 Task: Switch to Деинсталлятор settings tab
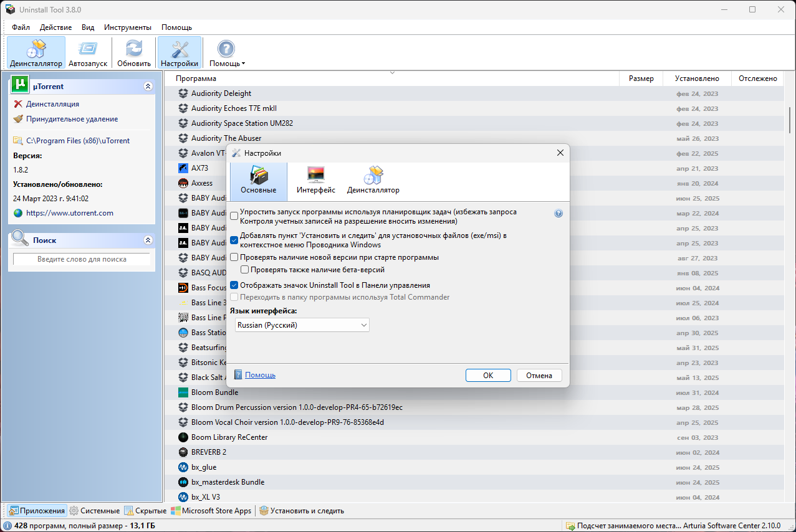point(373,181)
